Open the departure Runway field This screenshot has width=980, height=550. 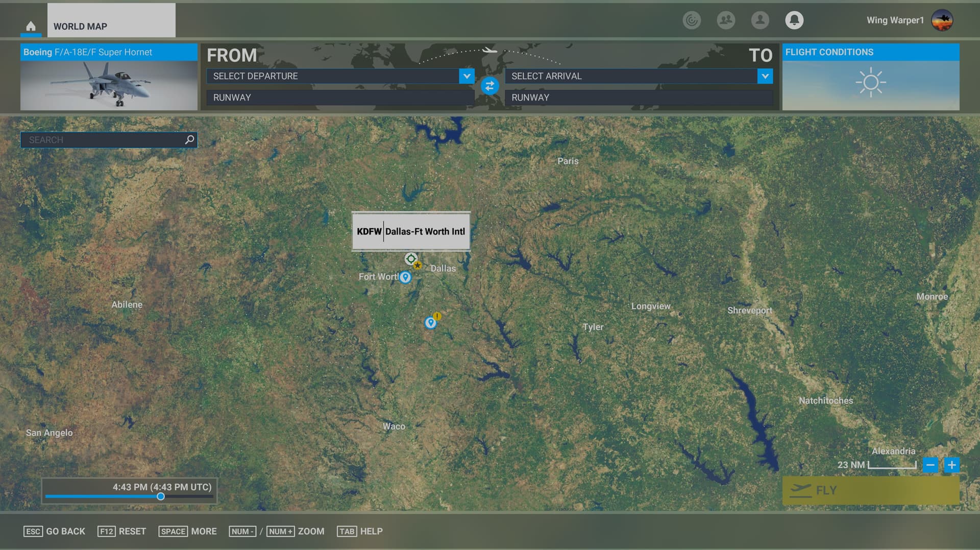(x=340, y=98)
